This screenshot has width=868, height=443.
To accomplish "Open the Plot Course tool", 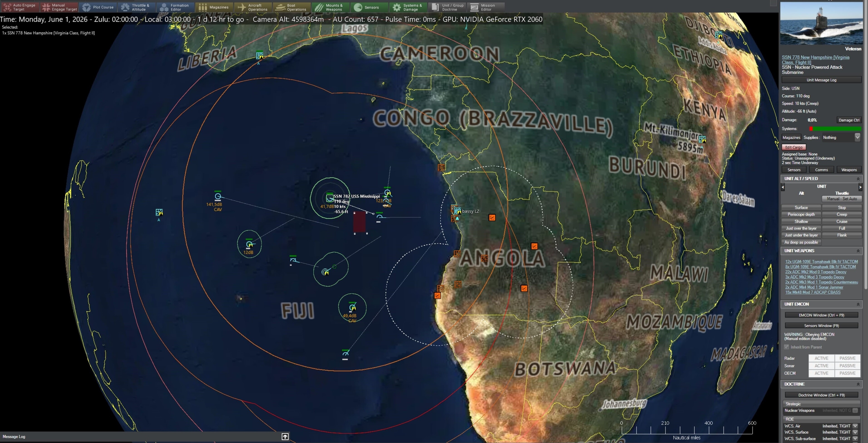I will [98, 7].
